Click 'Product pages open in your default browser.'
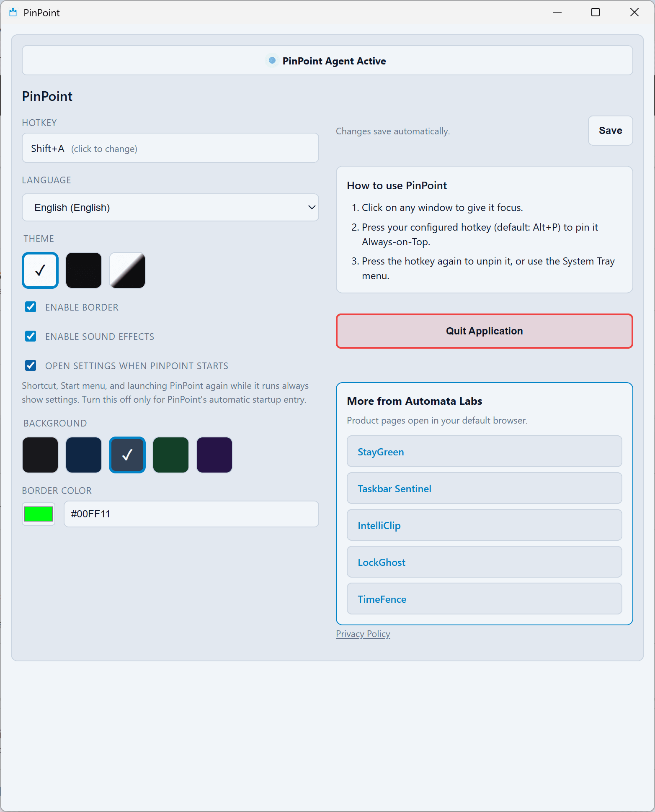Viewport: 655px width, 812px height. [437, 421]
